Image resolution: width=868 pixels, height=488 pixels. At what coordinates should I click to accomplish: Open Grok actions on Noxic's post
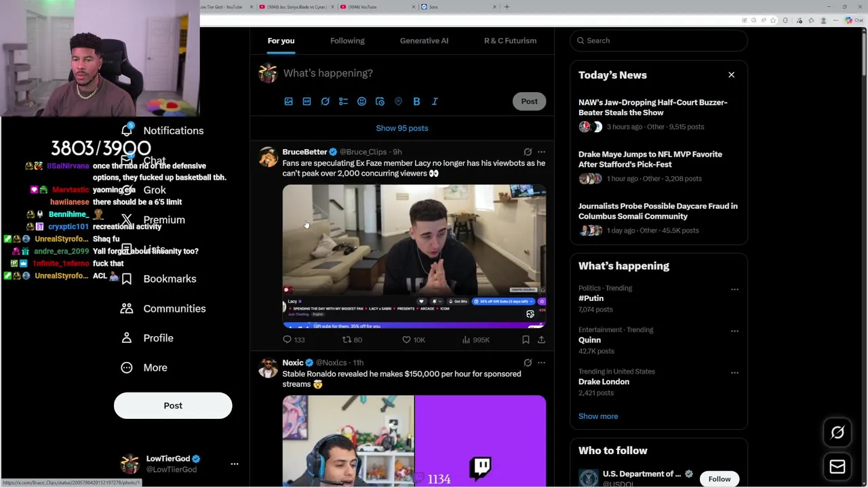coord(528,363)
